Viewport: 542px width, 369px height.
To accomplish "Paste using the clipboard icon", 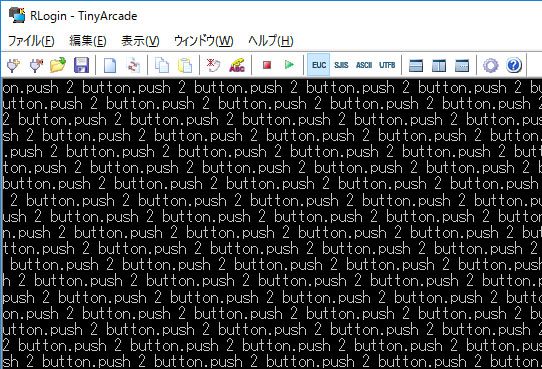I will [185, 65].
